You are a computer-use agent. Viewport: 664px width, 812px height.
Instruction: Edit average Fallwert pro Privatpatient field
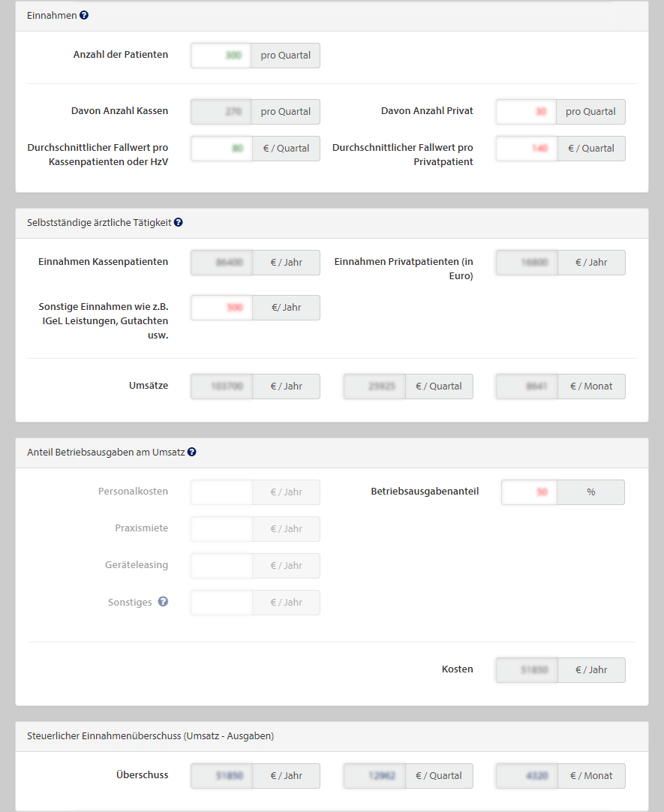click(526, 149)
